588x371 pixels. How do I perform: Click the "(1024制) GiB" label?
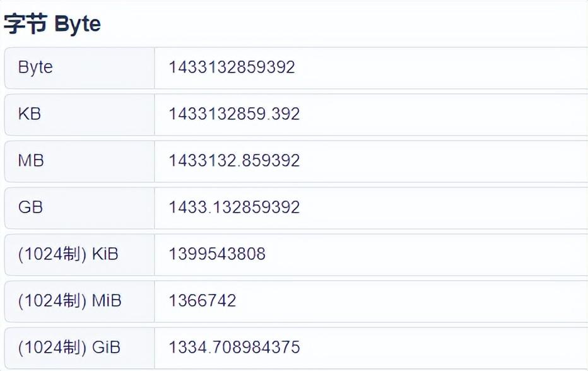click(69, 348)
